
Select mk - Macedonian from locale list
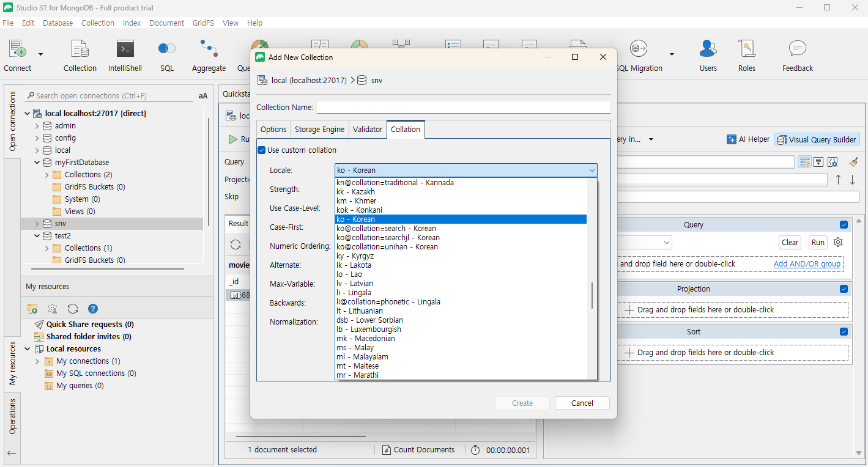461,339
